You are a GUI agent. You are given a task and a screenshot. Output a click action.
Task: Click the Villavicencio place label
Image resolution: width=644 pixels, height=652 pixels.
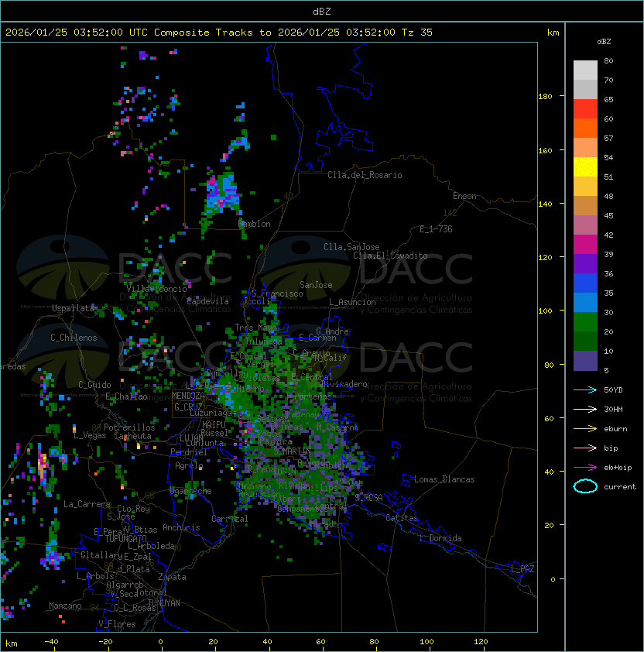[156, 289]
